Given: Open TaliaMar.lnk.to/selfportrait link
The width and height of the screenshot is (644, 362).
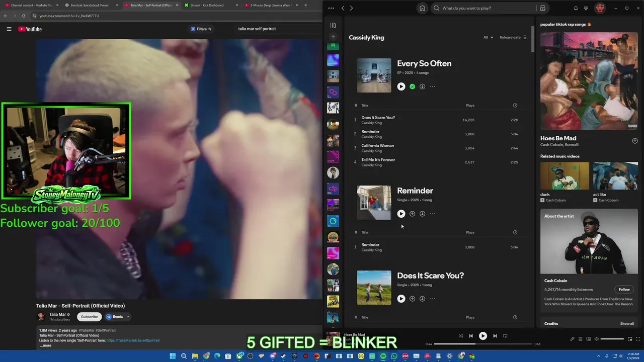Looking at the screenshot, I should tap(133, 340).
